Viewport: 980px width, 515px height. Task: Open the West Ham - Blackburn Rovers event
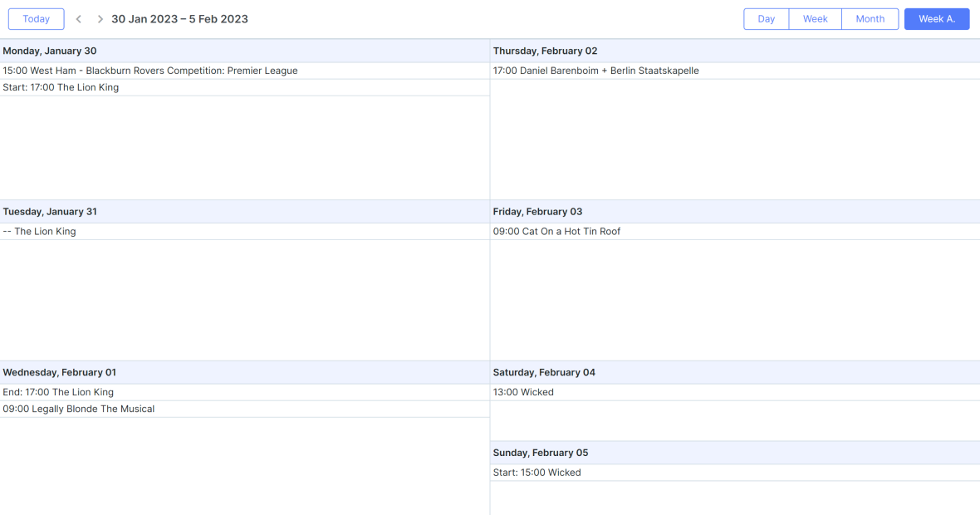(x=149, y=71)
